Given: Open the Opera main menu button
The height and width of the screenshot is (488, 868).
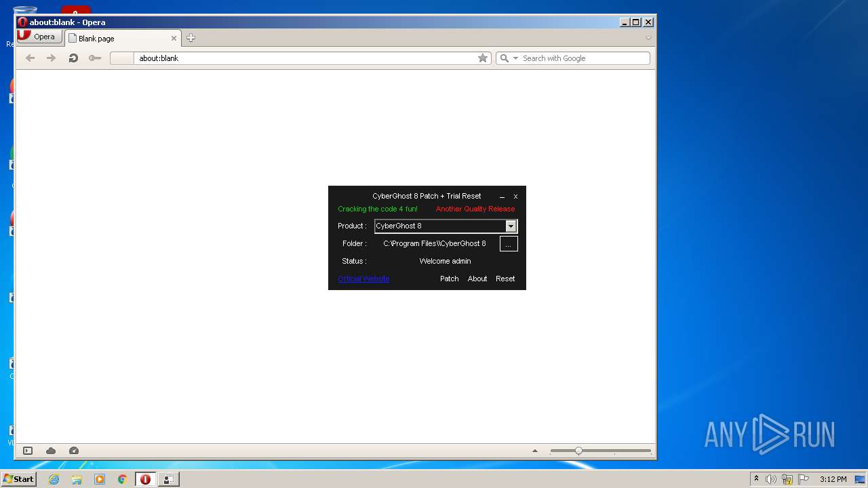Looking at the screenshot, I should [x=39, y=37].
